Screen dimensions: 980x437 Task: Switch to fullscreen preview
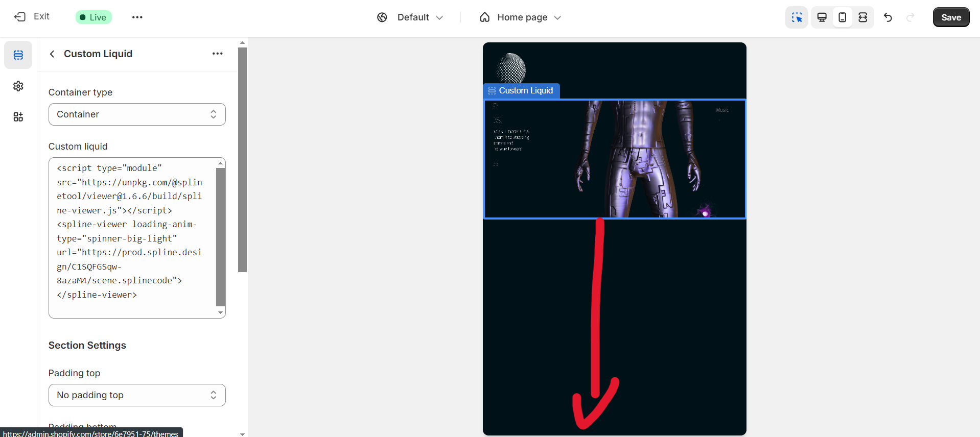point(863,17)
